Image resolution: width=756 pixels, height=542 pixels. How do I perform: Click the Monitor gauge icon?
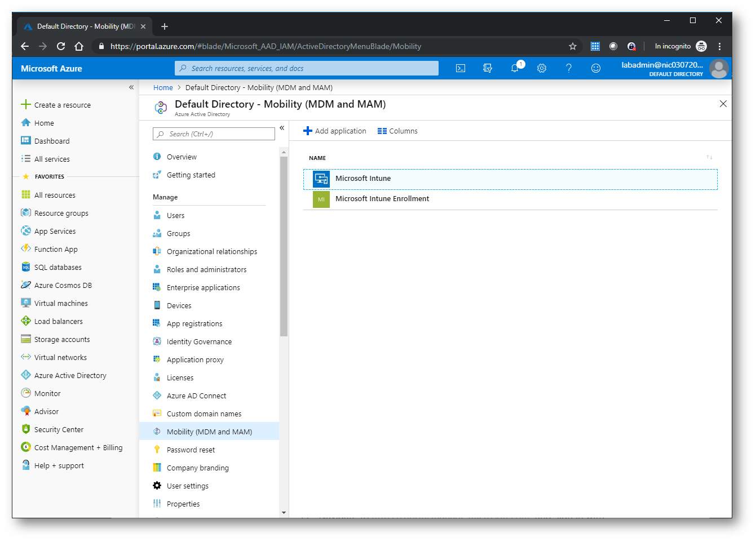[x=26, y=393]
